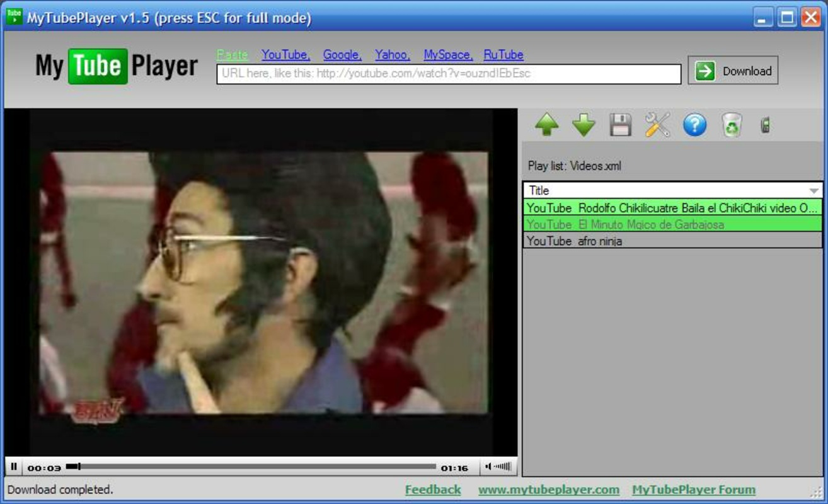828x504 pixels.
Task: Click the video seek progress bar
Action: click(251, 467)
